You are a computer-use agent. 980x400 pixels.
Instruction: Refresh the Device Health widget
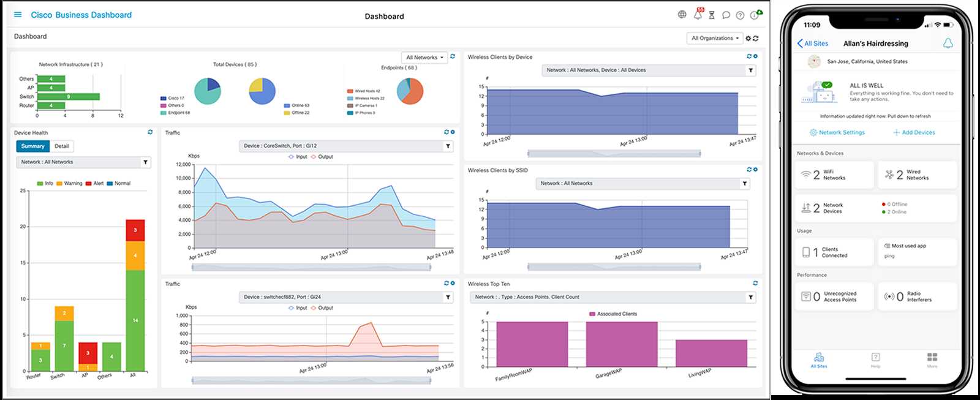(150, 132)
